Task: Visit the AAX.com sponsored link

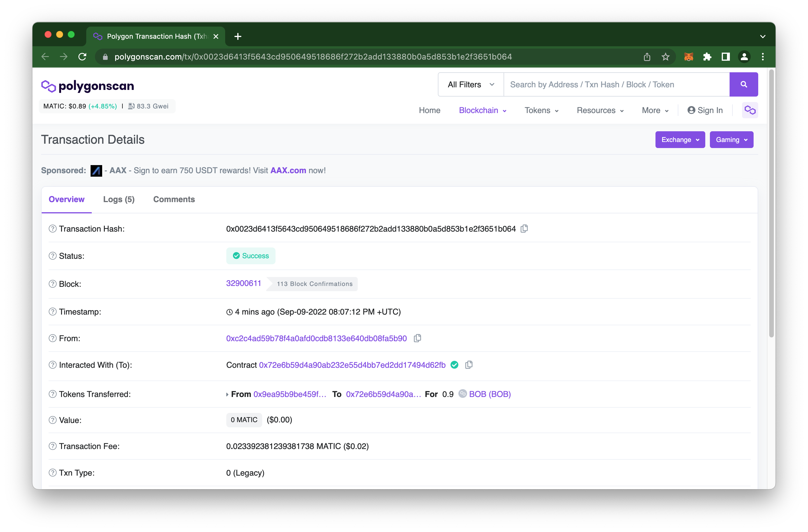Action: [288, 170]
